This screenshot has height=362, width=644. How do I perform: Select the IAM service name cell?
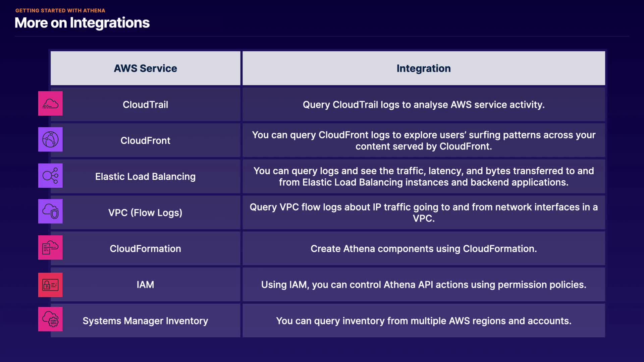pyautogui.click(x=145, y=285)
